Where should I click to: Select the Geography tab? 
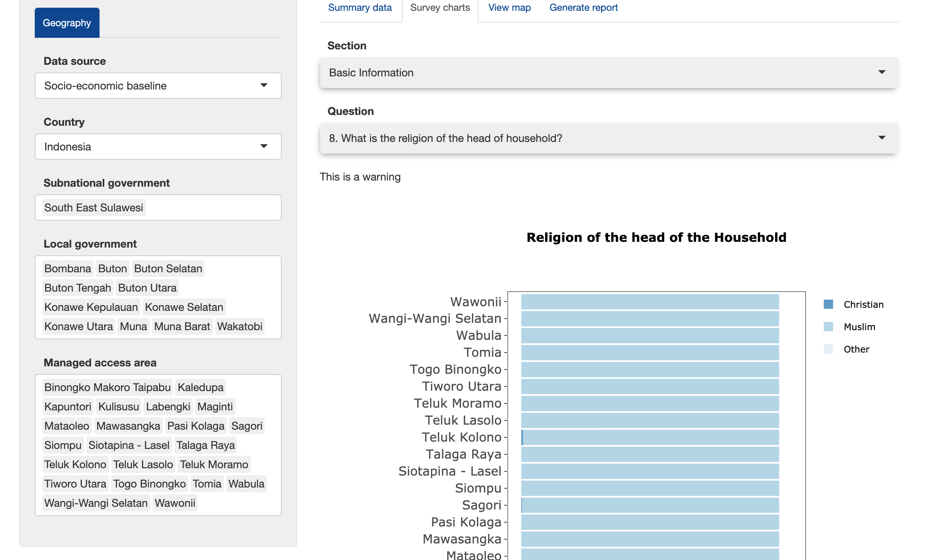pos(67,22)
